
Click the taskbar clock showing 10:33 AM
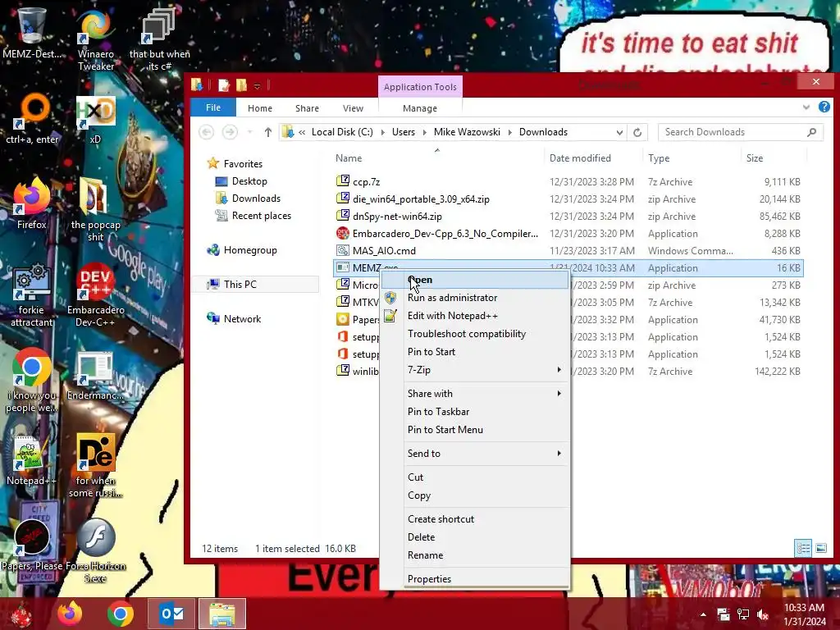804,614
